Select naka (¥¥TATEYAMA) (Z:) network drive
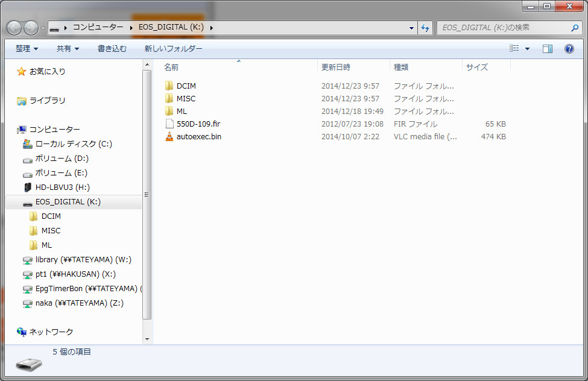Viewport: 588px width, 381px height. pyautogui.click(x=80, y=303)
